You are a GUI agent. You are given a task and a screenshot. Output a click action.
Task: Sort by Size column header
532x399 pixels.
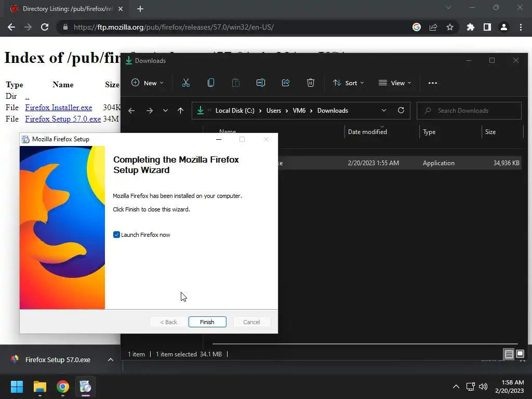(502, 132)
